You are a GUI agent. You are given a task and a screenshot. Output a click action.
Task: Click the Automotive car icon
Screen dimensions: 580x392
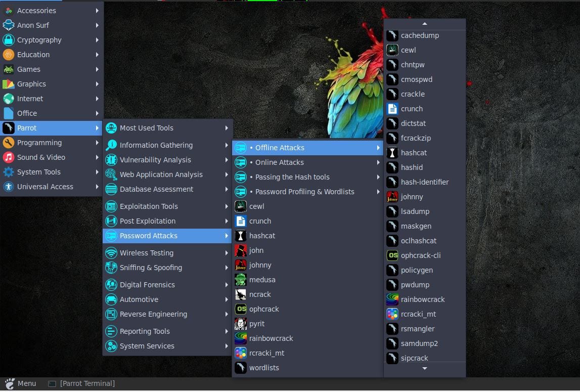[x=111, y=299]
